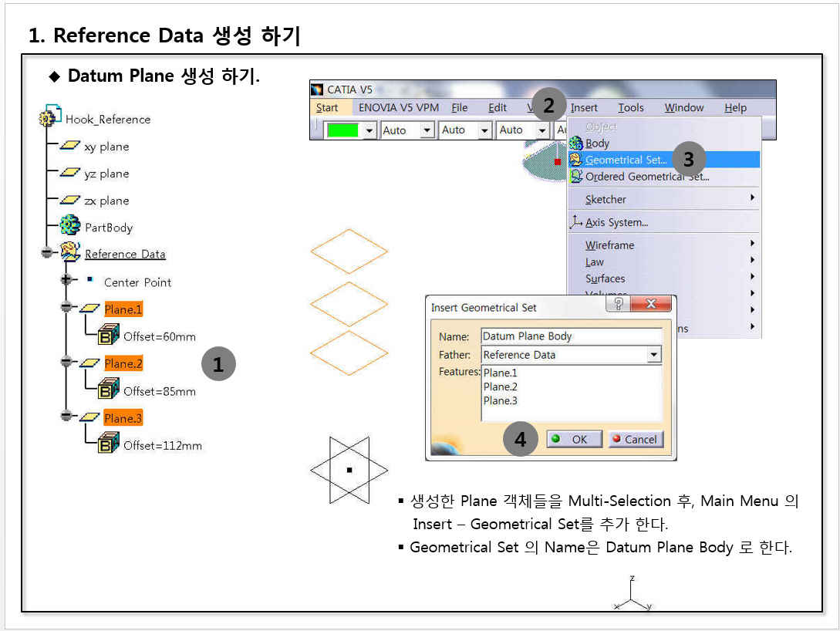Screen dimensions: 840x631
Task: Open the Tools menu
Action: click(630, 108)
